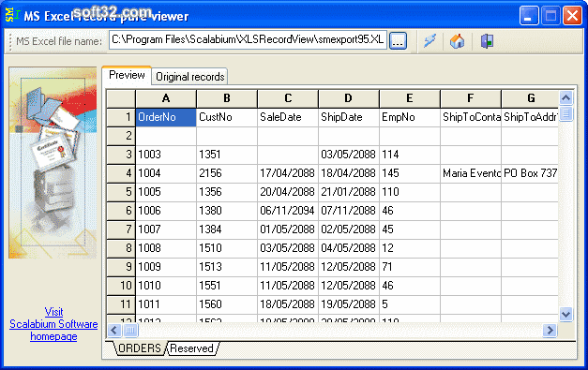
Task: Click the certificate artwork image
Action: (x=53, y=163)
